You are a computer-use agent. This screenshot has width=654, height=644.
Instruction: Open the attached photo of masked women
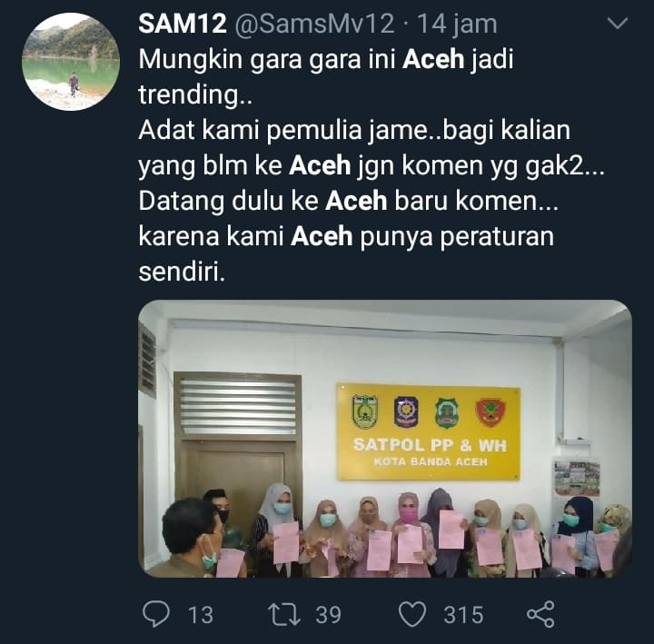385,439
